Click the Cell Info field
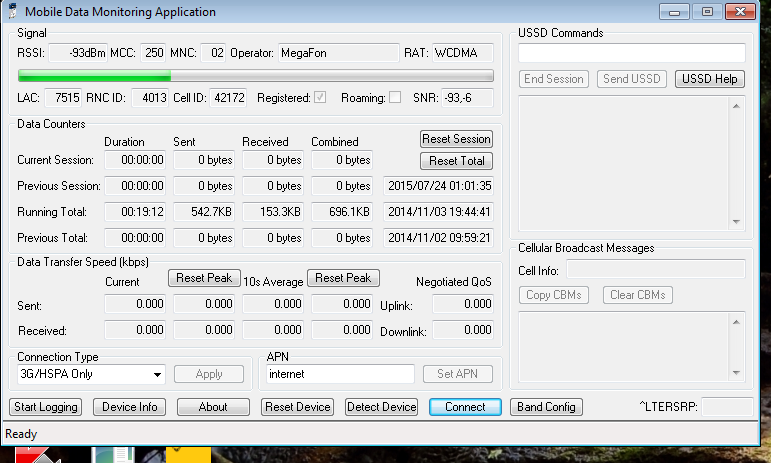The image size is (771, 463). pos(656,269)
